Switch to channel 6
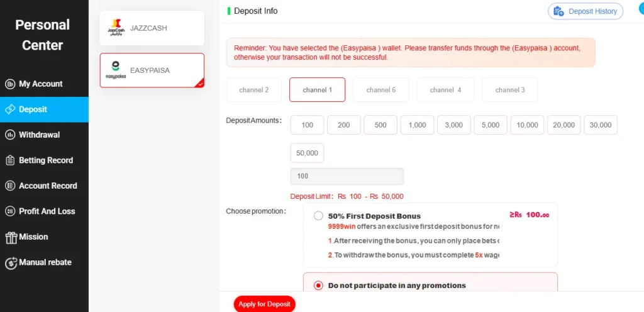The height and width of the screenshot is (312, 644). pyautogui.click(x=381, y=89)
